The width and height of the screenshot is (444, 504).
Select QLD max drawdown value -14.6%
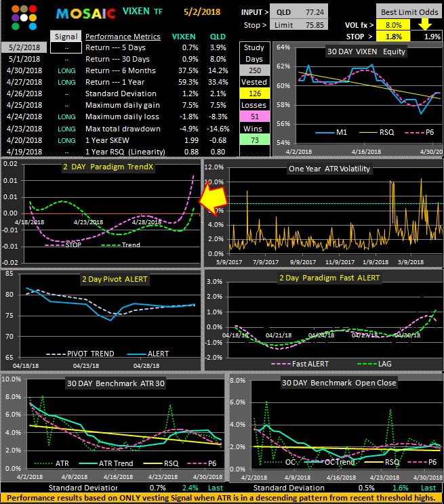[218, 129]
